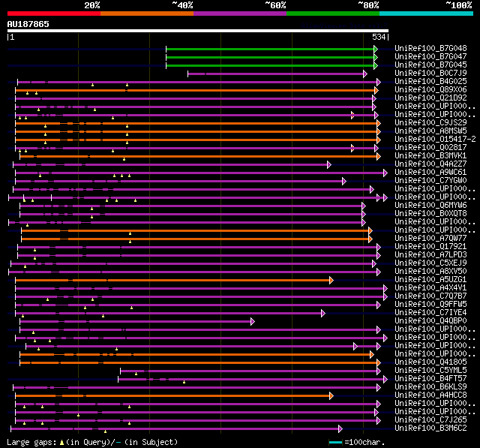The image size is (480, 448).
Task: Select the UniRef100_Q41805 label
Action: pos(430,362)
